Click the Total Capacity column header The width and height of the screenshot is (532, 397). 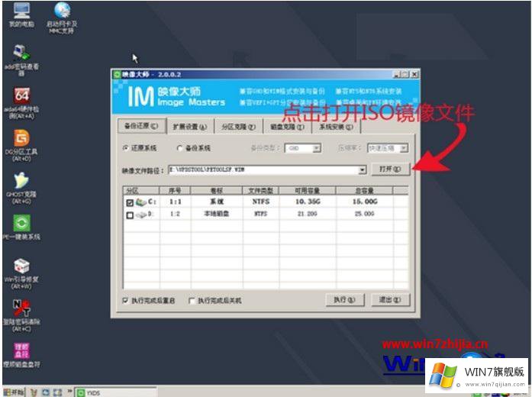coord(364,190)
